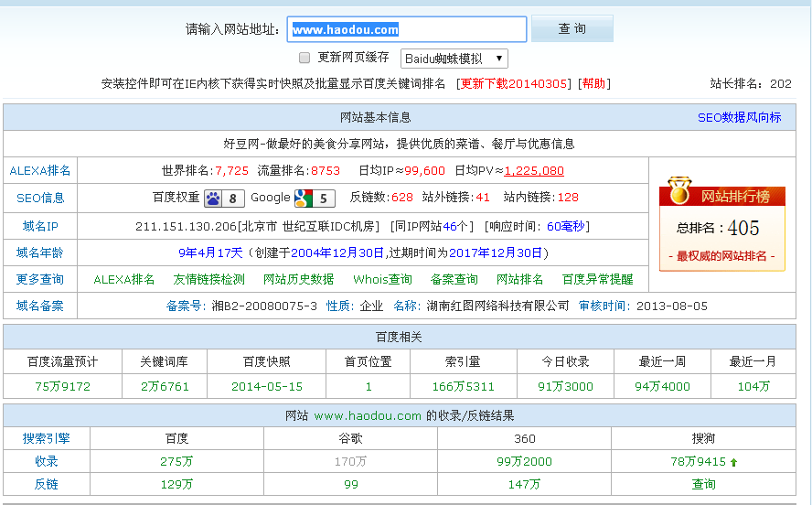Click the green up arrow beside Sogou count

tap(733, 462)
